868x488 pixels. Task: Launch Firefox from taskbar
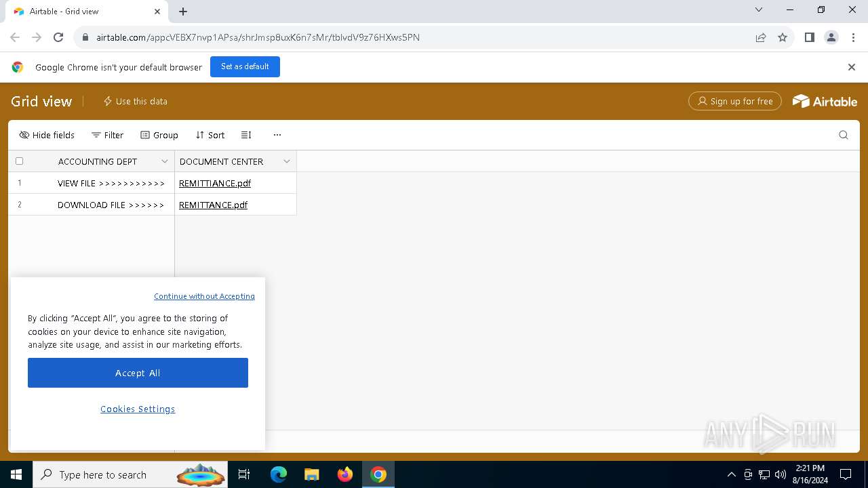(345, 474)
